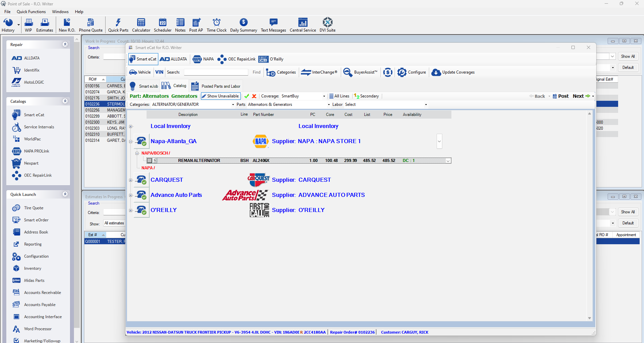Expand the CARQUEST supplier node
Viewport: 644px width, 343px height.
pyautogui.click(x=130, y=180)
